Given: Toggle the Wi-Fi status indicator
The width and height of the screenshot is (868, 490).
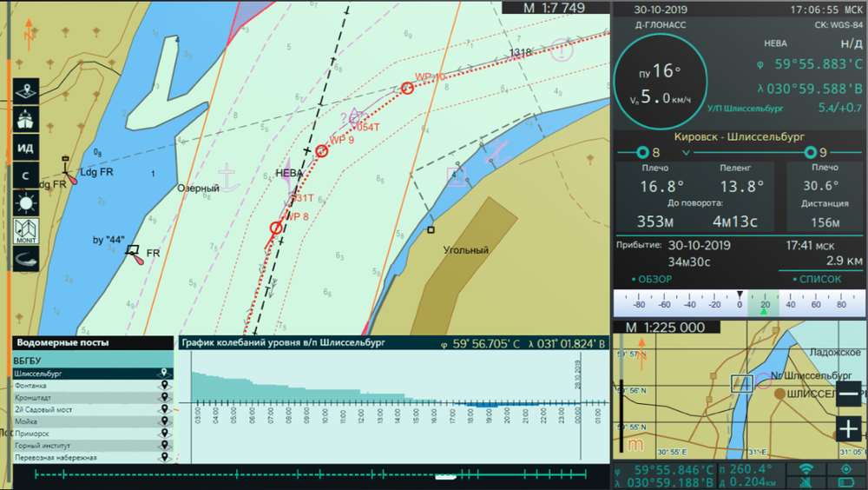Looking at the screenshot, I should click(x=806, y=469).
